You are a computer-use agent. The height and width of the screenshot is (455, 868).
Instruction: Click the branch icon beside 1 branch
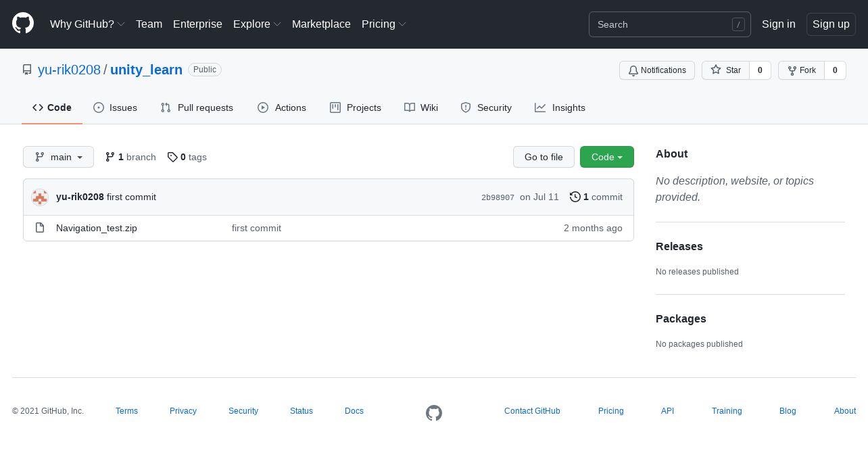[110, 157]
